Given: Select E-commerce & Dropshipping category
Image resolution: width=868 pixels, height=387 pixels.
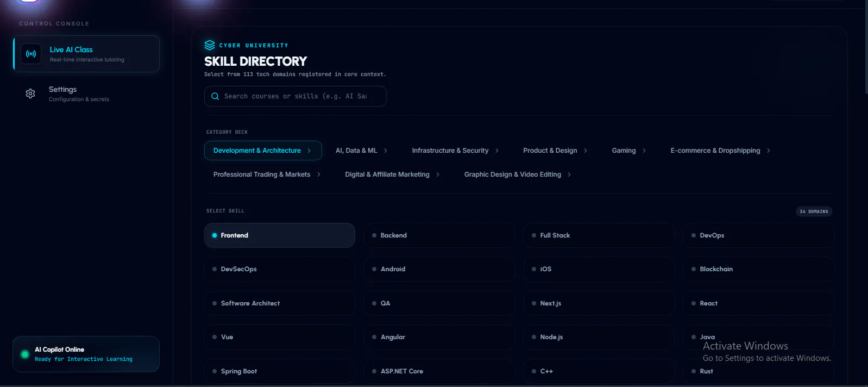Looking at the screenshot, I should coord(720,151).
